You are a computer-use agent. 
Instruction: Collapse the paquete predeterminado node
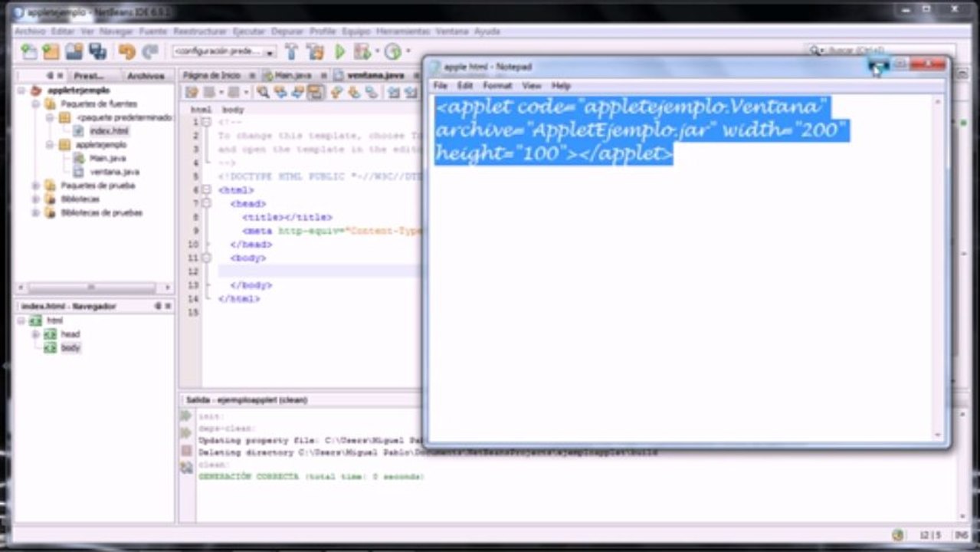coord(49,117)
